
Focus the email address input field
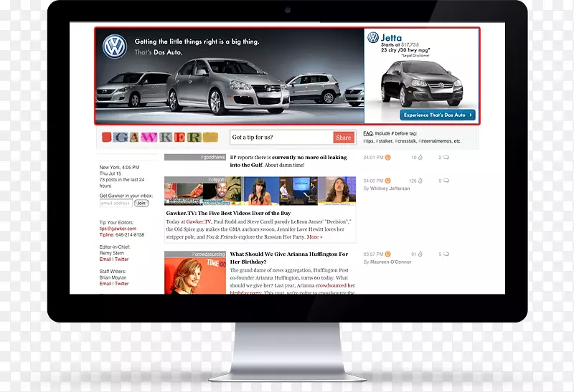(x=116, y=204)
